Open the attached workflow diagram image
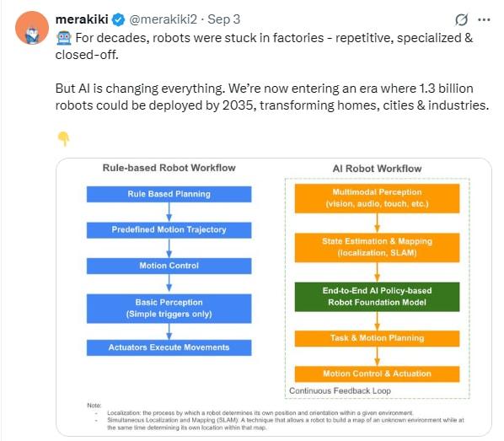Viewport: 504px width, 441px height. click(x=274, y=297)
